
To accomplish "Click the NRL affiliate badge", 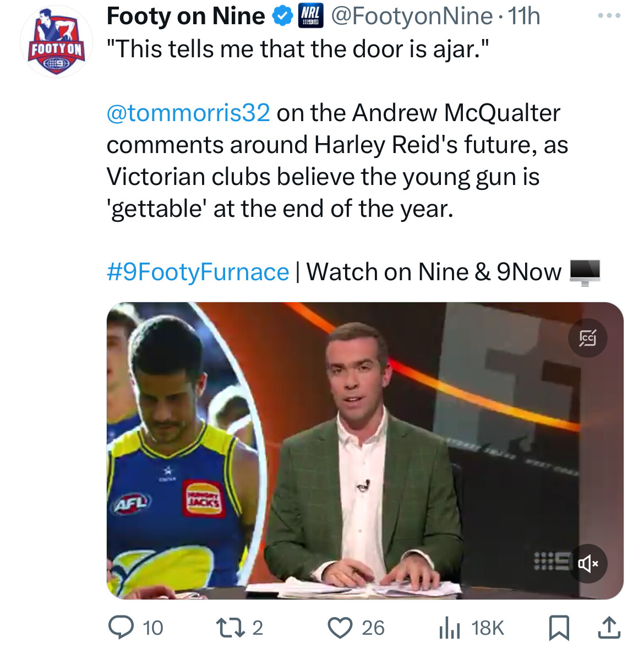I will pyautogui.click(x=311, y=17).
